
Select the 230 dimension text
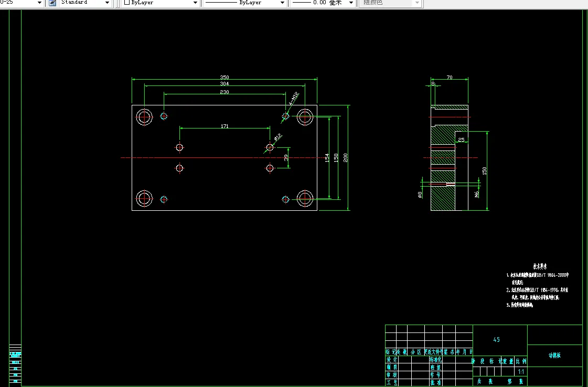[224, 92]
